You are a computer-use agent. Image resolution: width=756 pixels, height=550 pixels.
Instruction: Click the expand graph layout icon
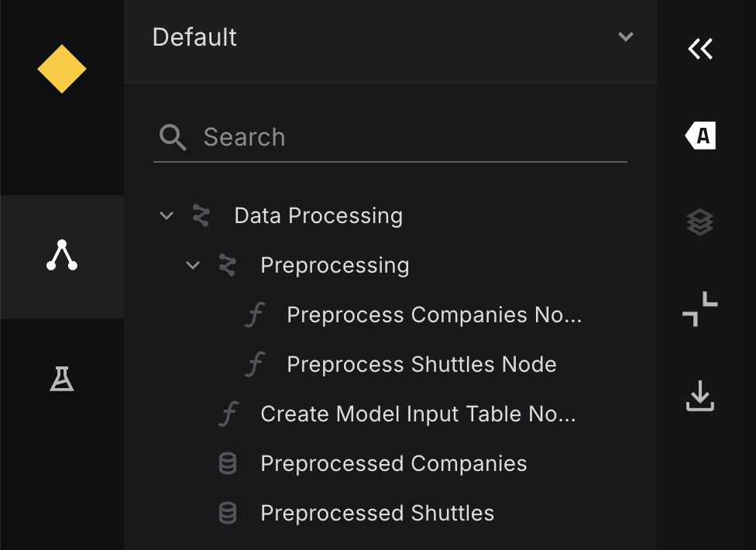click(x=700, y=309)
